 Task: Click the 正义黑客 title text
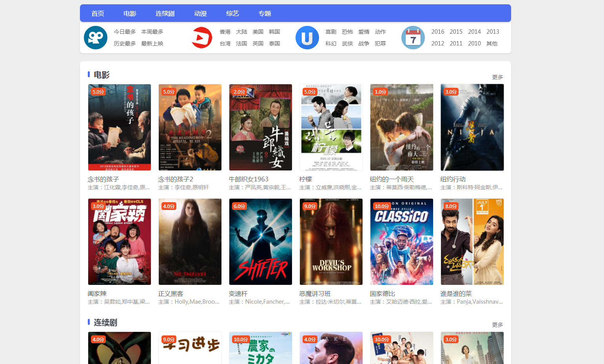click(x=171, y=293)
